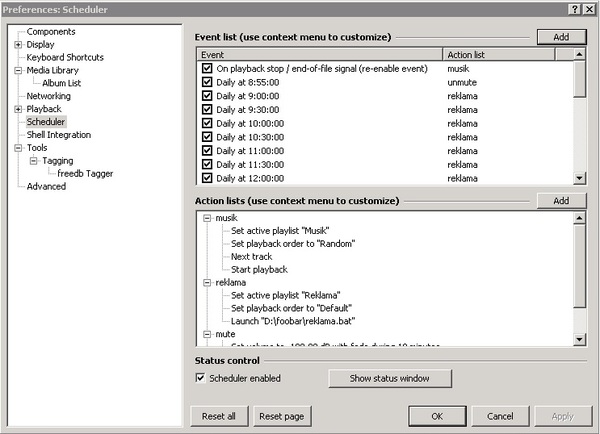Collapse the reklama action list
The image size is (600, 434).
click(x=207, y=283)
